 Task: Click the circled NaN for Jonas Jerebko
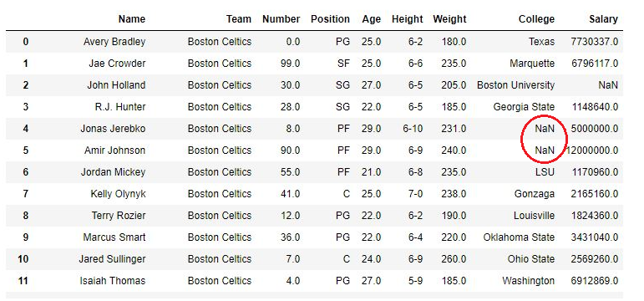click(545, 129)
